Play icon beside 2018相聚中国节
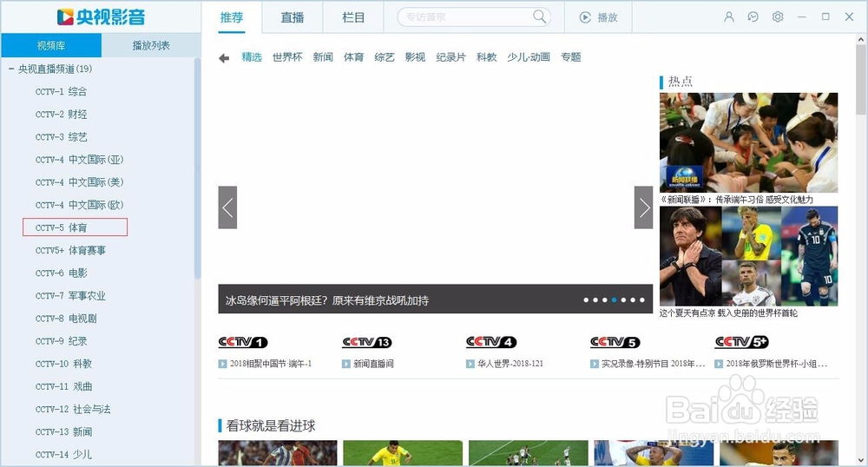The height and width of the screenshot is (467, 868). pyautogui.click(x=222, y=364)
